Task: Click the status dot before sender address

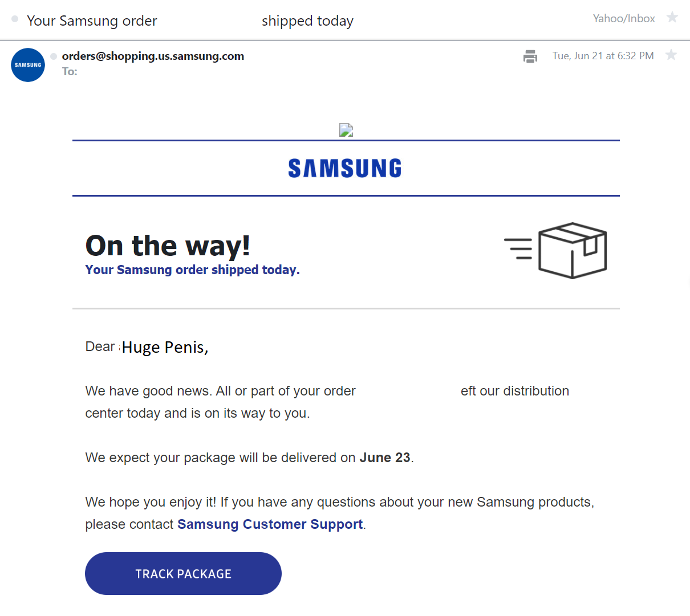Action: pyautogui.click(x=54, y=56)
